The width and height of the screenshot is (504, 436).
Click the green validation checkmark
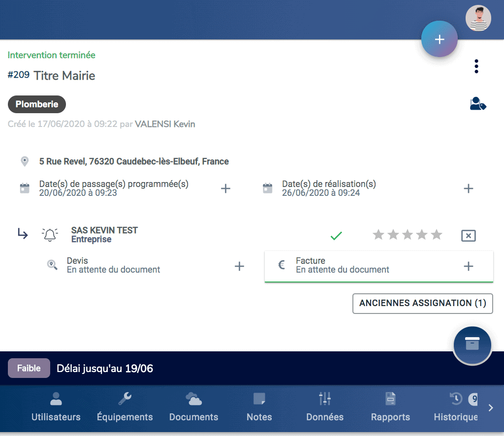pos(336,236)
